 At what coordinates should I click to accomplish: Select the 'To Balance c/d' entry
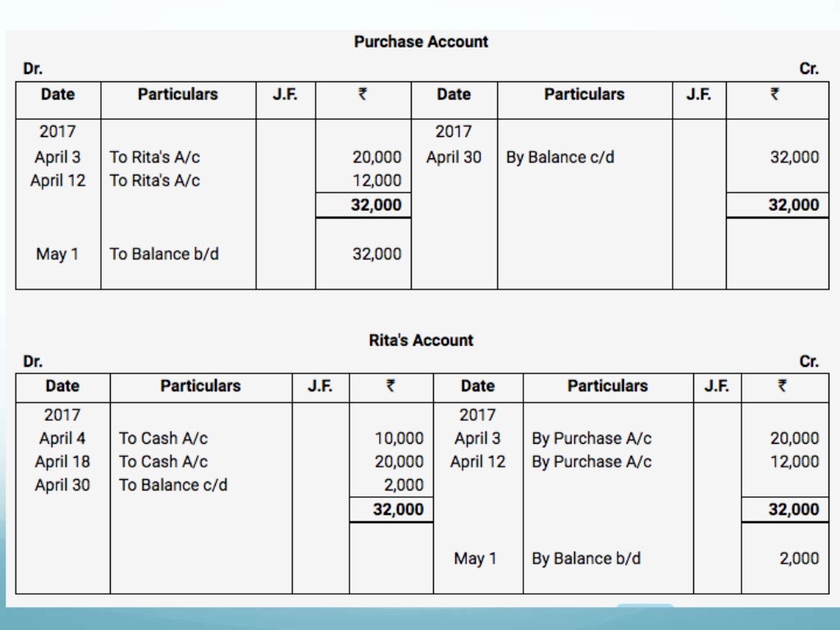[x=173, y=485]
